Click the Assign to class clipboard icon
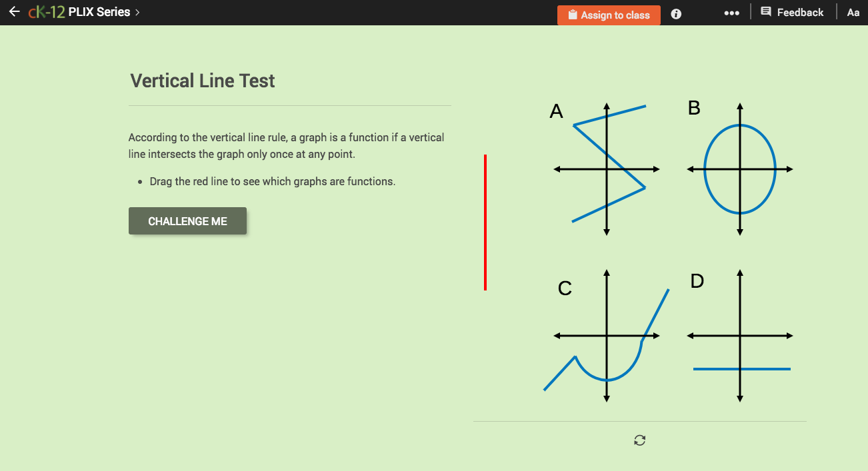Screen dimensions: 868x471 tap(571, 14)
